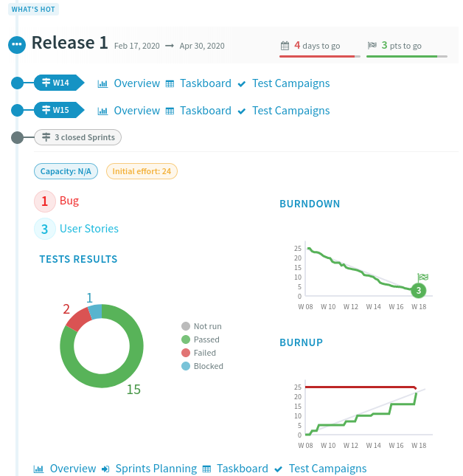Image resolution: width=463 pixels, height=476 pixels.
Task: Click the blue Blocked donut segment
Action: tap(95, 312)
